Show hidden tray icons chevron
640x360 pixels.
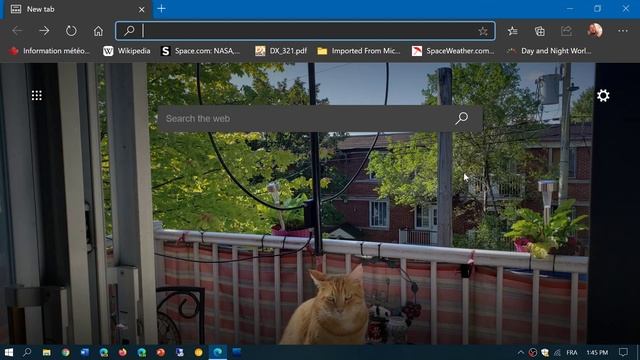521,352
